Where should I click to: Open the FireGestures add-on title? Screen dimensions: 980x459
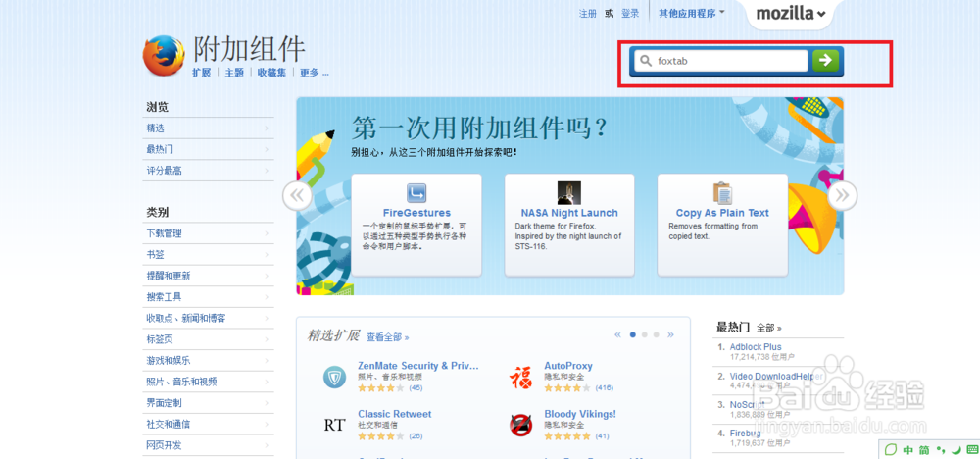point(416,213)
